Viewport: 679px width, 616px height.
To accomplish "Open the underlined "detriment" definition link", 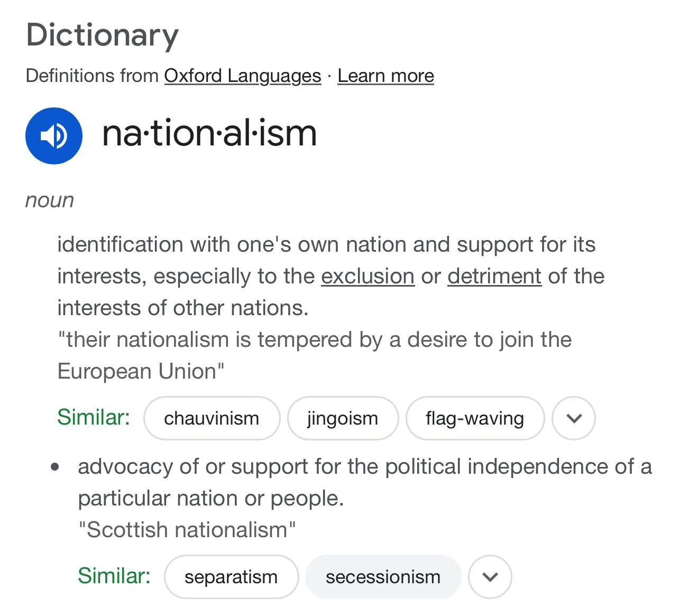I will [494, 276].
